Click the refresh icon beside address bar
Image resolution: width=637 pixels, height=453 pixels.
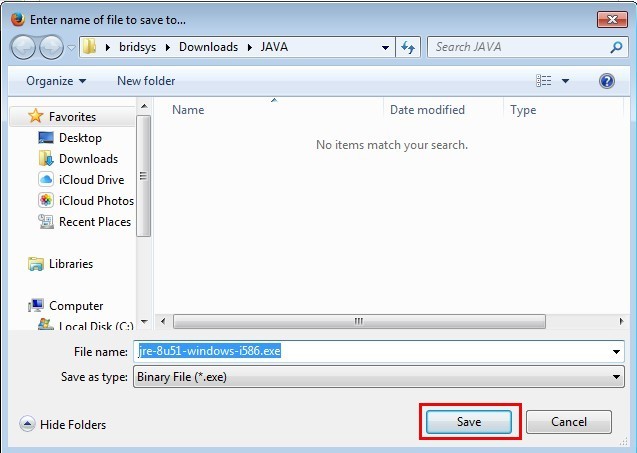click(x=408, y=47)
